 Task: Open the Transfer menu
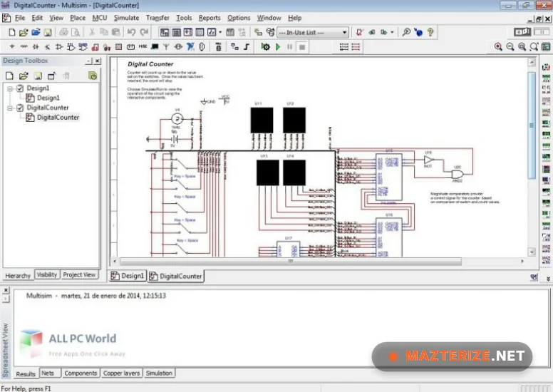point(157,18)
